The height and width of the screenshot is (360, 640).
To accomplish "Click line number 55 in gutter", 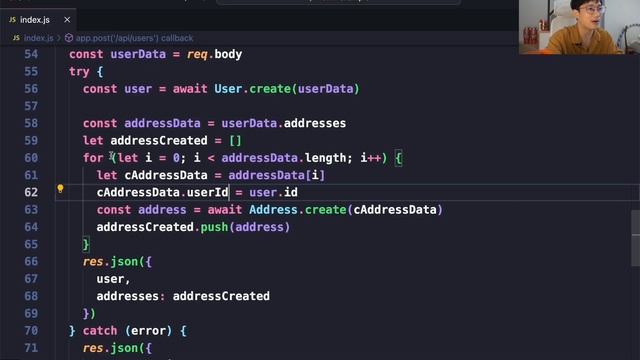I will point(31,71).
